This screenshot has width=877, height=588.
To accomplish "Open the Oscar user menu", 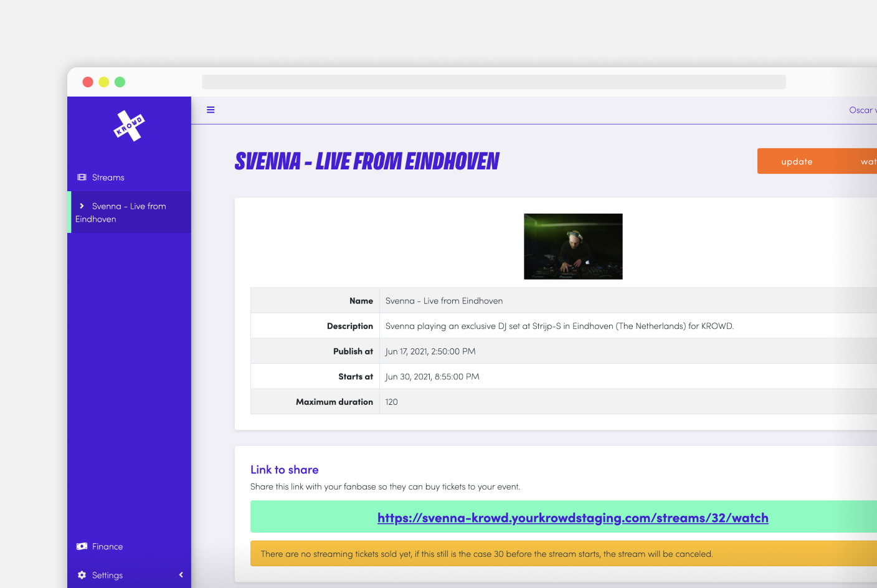I will [863, 110].
